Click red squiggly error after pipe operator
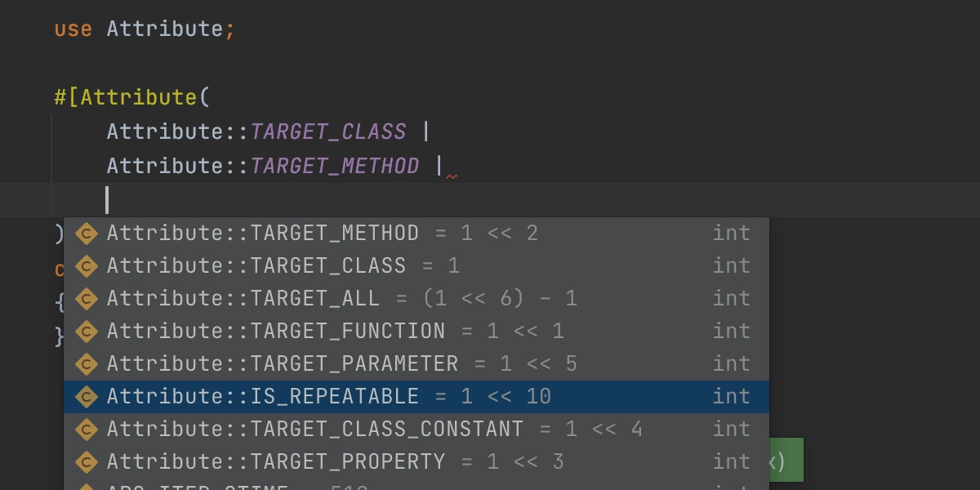This screenshot has height=490, width=980. [x=452, y=176]
